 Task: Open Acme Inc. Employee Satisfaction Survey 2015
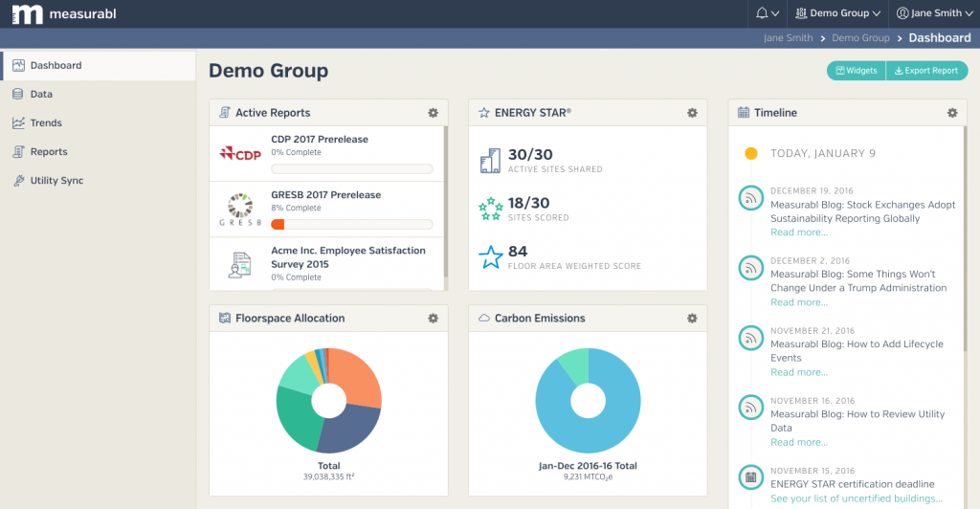click(x=348, y=257)
